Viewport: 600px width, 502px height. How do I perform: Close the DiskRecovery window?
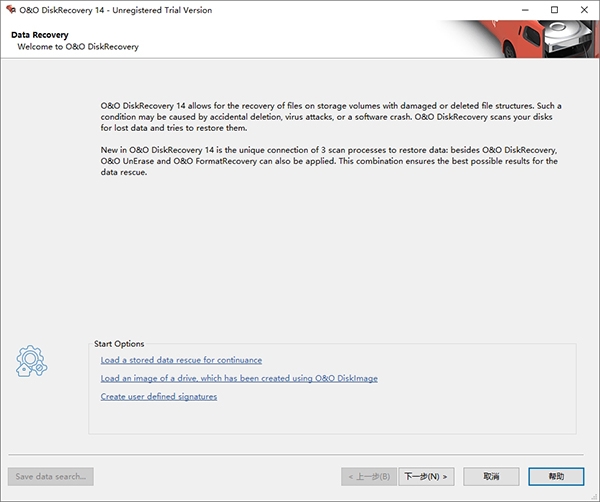[x=584, y=10]
